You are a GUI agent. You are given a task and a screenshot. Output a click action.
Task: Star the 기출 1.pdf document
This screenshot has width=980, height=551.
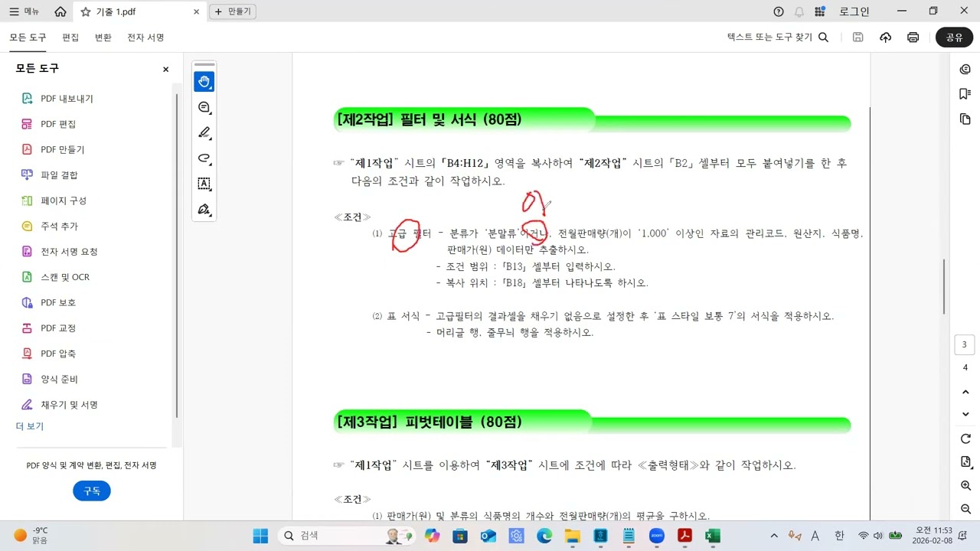click(86, 11)
